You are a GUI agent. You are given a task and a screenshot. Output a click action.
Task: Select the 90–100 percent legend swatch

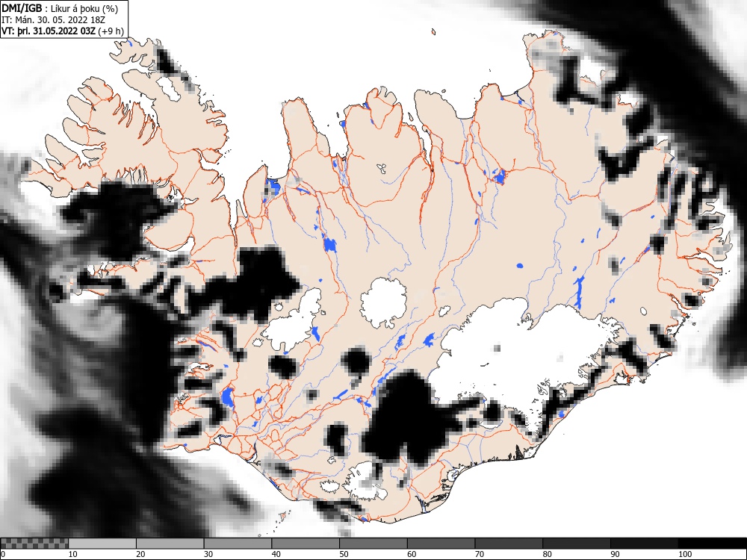coord(644,544)
